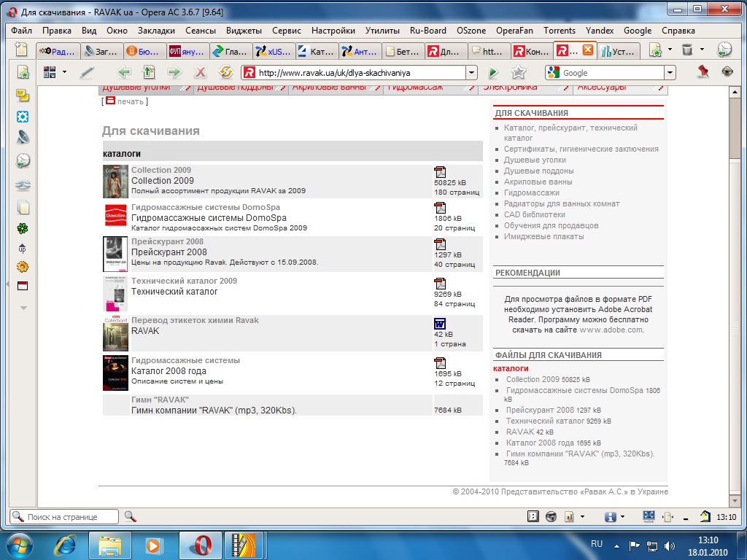
Task: Open the Закладки menu
Action: point(156,31)
